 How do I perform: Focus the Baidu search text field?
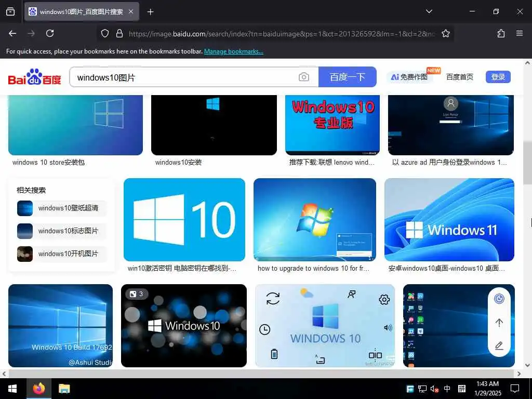click(x=185, y=77)
